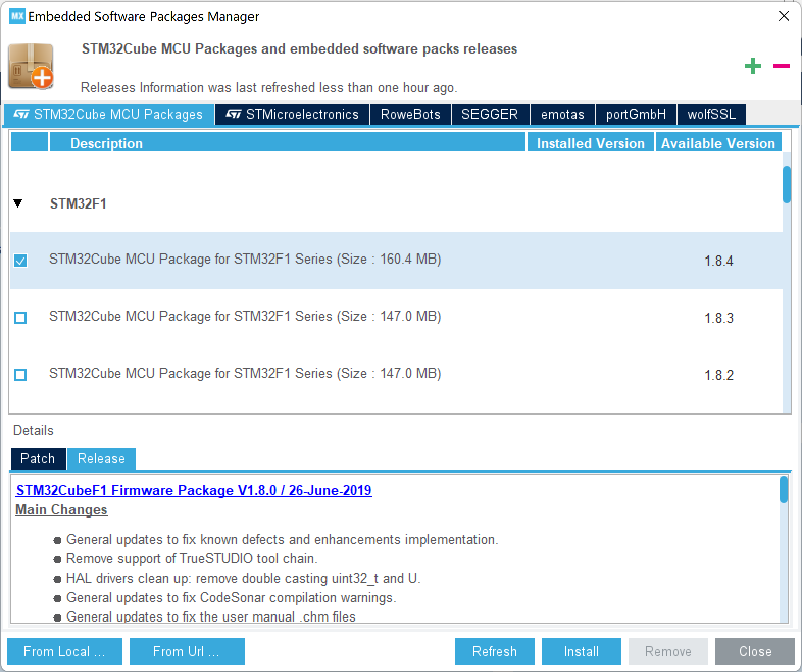Select the STM32F1 package row sized 160.4 MB
The height and width of the screenshot is (672, 802).
[x=396, y=261]
